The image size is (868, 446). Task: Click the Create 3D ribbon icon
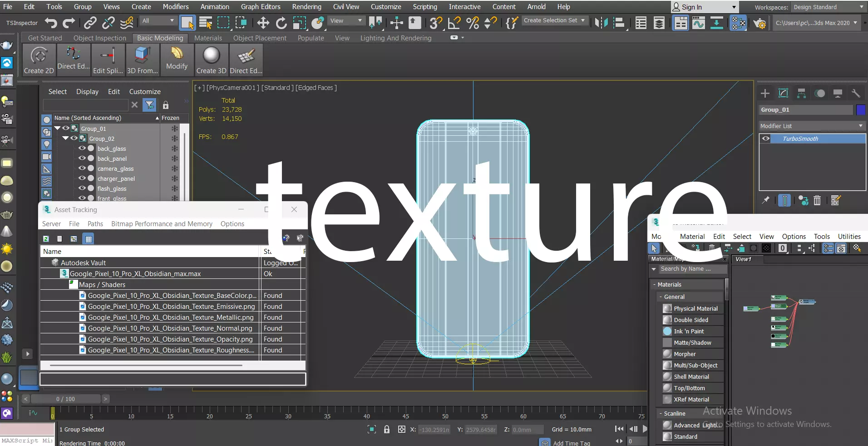pos(211,60)
